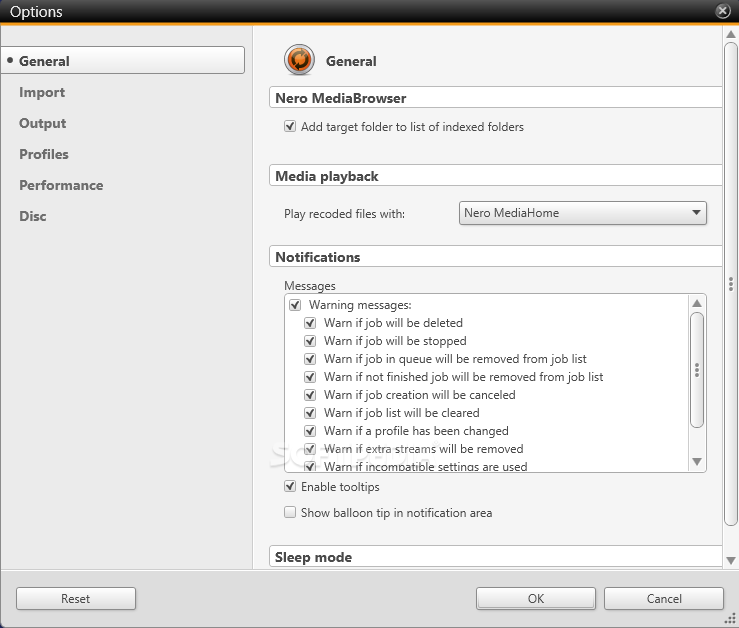Click the main panel scroll up arrow

coord(731,34)
